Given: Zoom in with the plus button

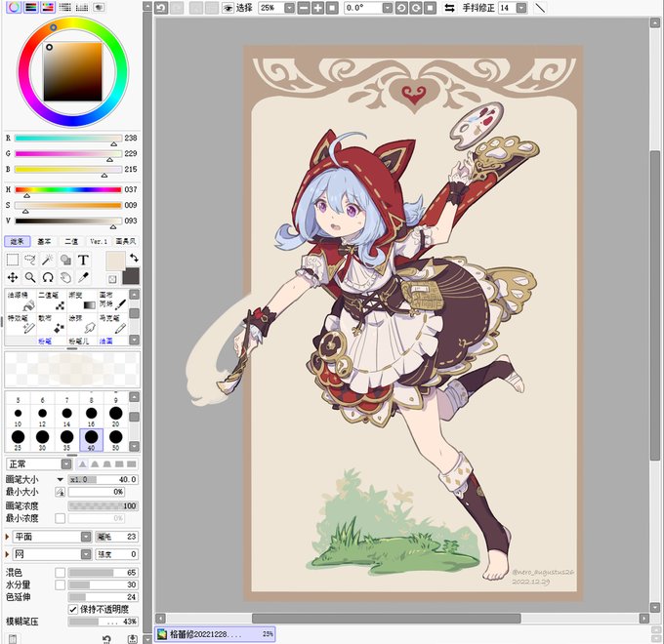Looking at the screenshot, I should pos(317,8).
